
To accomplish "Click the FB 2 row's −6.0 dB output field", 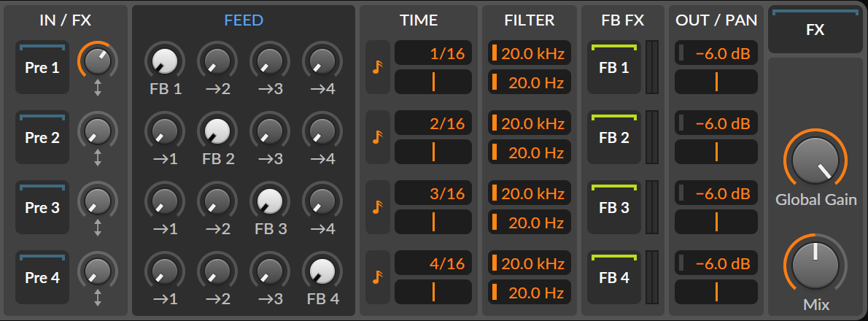I will click(x=716, y=123).
